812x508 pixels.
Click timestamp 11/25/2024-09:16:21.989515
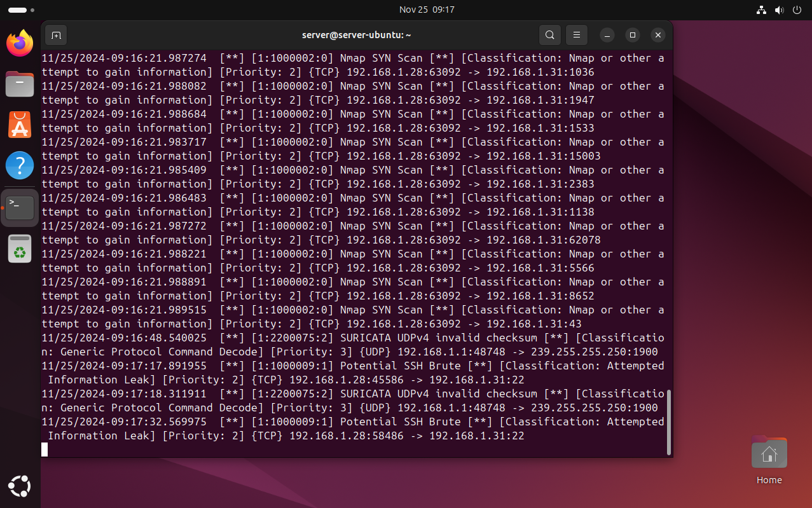(x=124, y=310)
